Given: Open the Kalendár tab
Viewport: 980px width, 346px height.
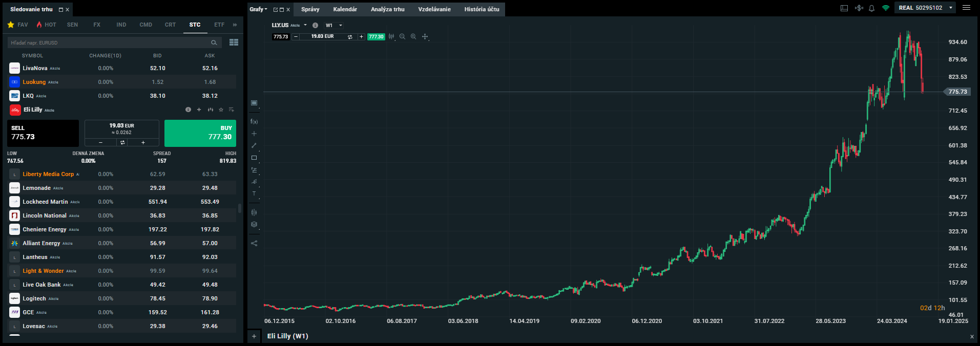Looking at the screenshot, I should [x=345, y=9].
